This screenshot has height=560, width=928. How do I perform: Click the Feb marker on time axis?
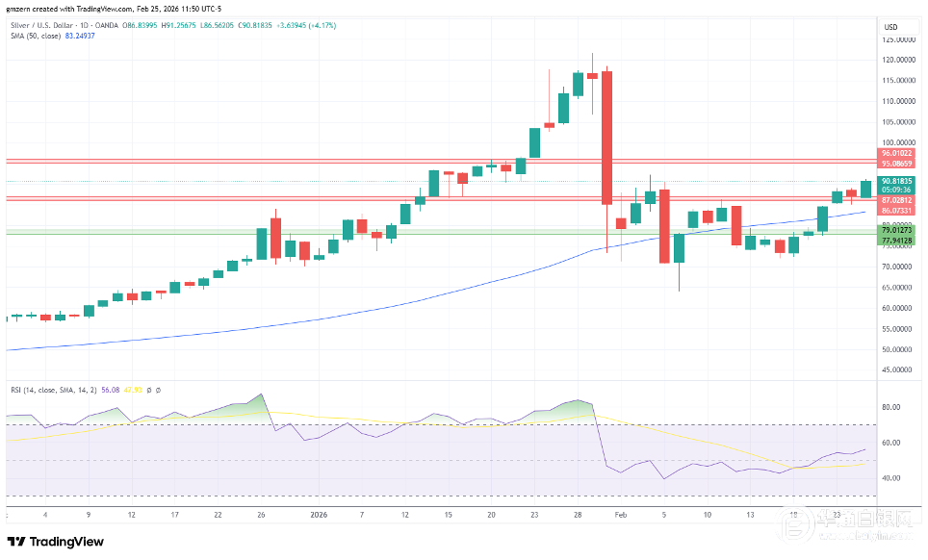(x=619, y=515)
